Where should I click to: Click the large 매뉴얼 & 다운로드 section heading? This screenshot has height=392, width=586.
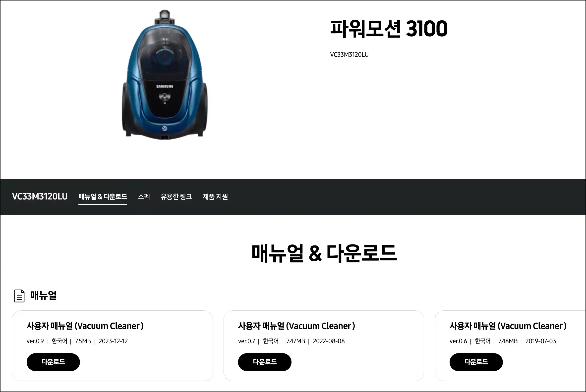pos(324,253)
